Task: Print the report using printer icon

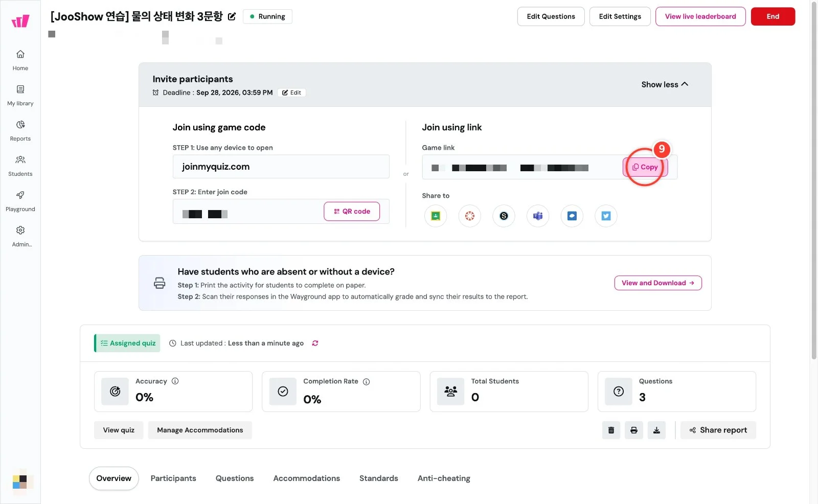Action: coord(634,430)
